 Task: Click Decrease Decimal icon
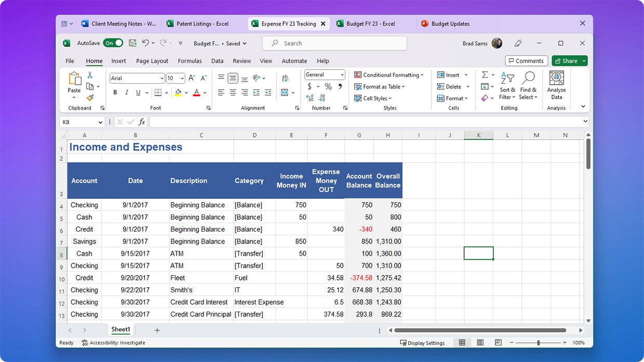pos(322,98)
